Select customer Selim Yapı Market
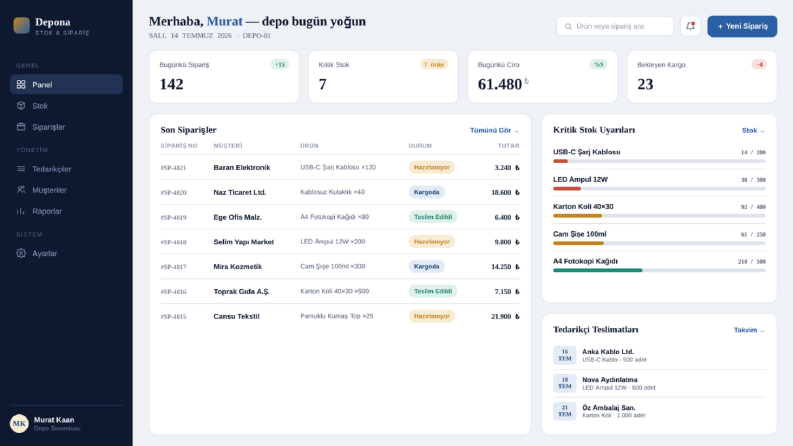Image resolution: width=793 pixels, height=446 pixels. coord(243,242)
